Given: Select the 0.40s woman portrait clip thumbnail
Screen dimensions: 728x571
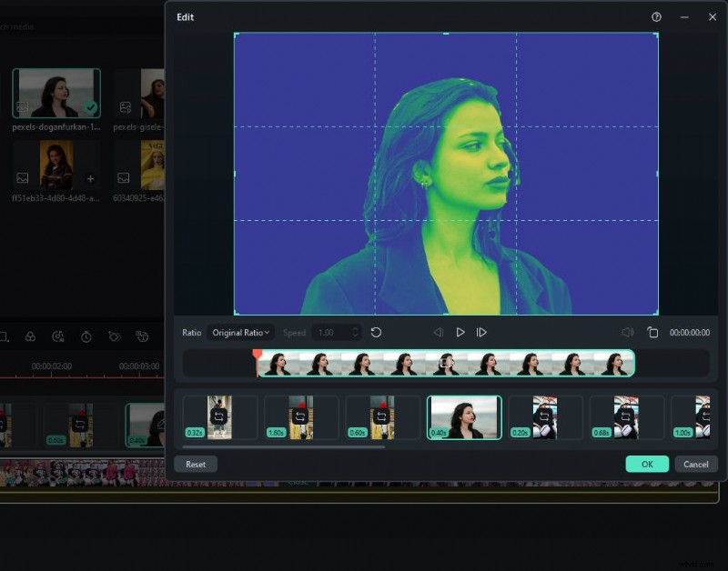Looking at the screenshot, I should 464,417.
